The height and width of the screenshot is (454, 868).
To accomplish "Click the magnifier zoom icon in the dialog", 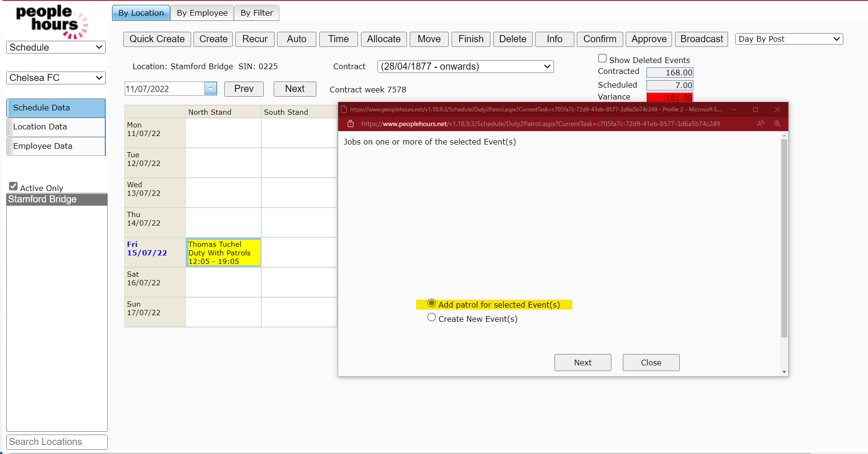I will tap(777, 124).
